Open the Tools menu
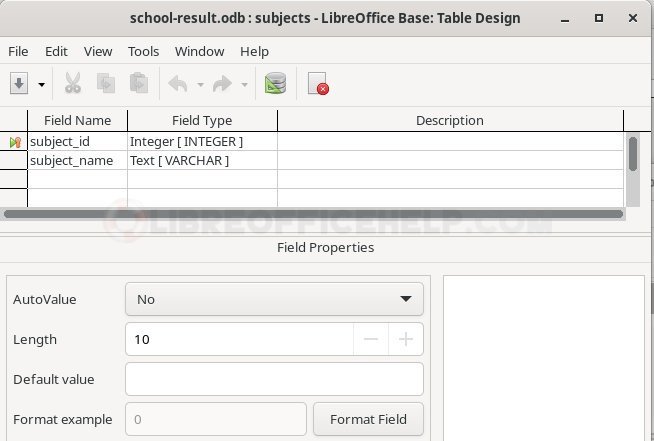654x441 pixels. 143,51
